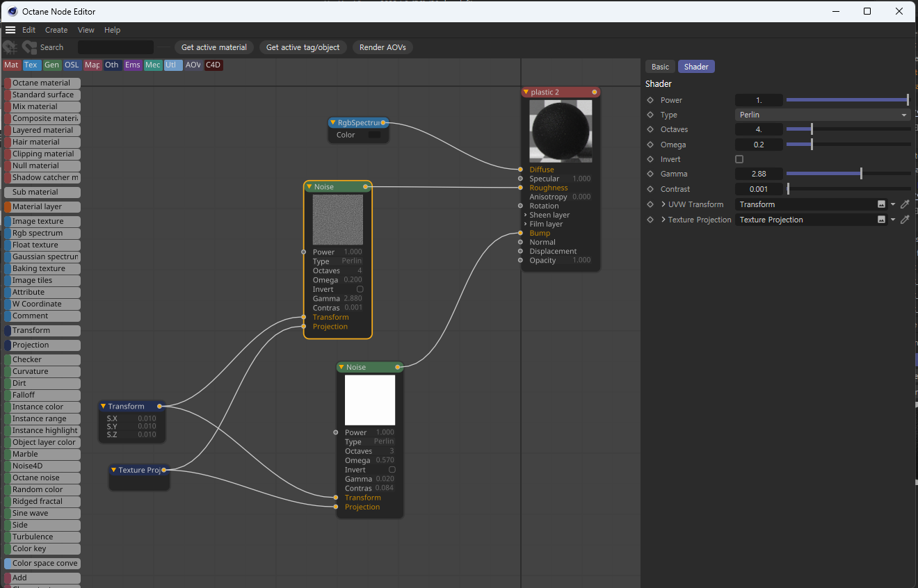Image resolution: width=918 pixels, height=588 pixels.
Task: Open dropdown arrow beside UVW Transform field
Action: click(893, 204)
